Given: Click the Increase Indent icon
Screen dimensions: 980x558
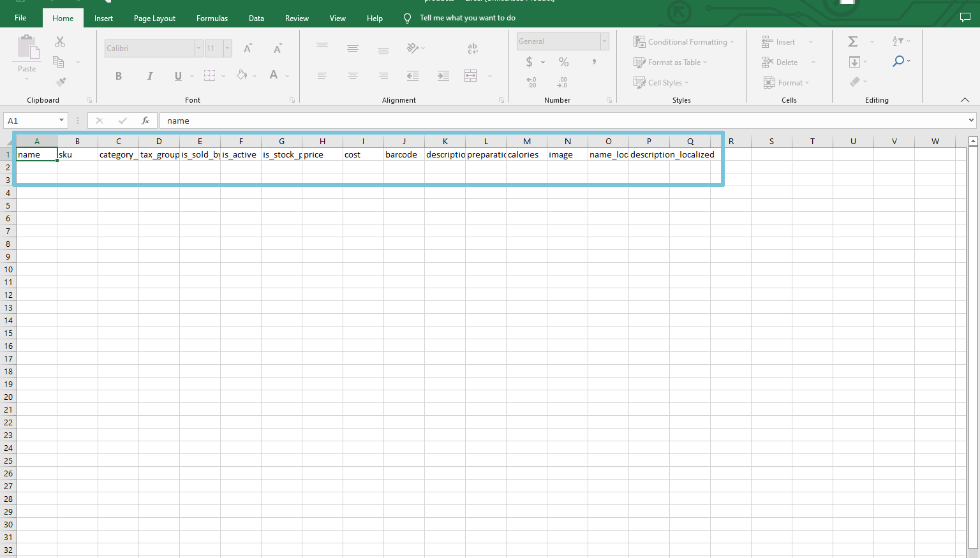Looking at the screenshot, I should (443, 76).
